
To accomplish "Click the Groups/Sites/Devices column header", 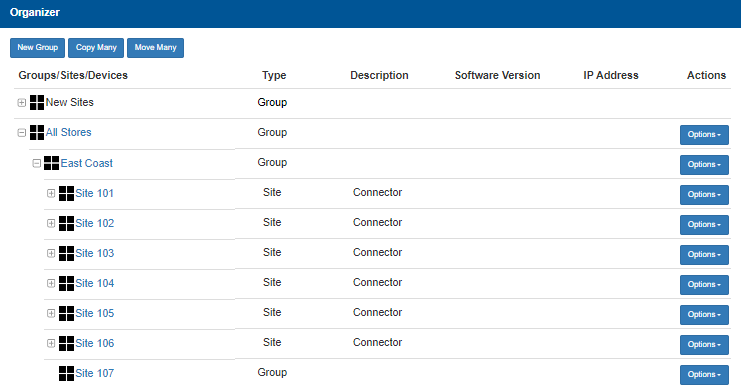I will point(73,75).
